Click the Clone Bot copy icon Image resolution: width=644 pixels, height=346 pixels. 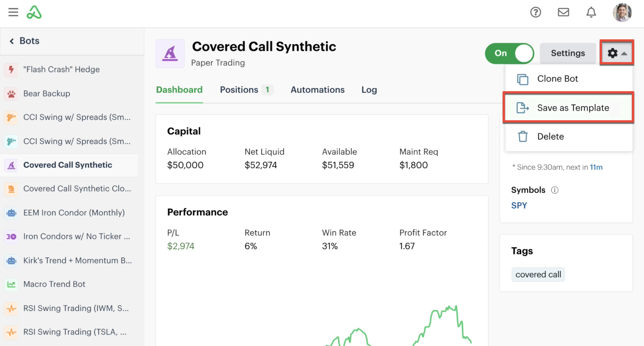pyautogui.click(x=523, y=79)
